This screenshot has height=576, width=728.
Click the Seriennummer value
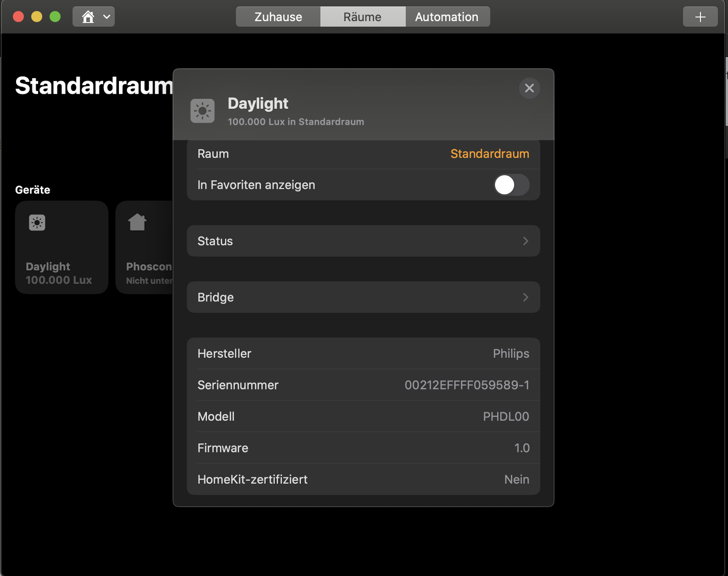[x=466, y=385]
